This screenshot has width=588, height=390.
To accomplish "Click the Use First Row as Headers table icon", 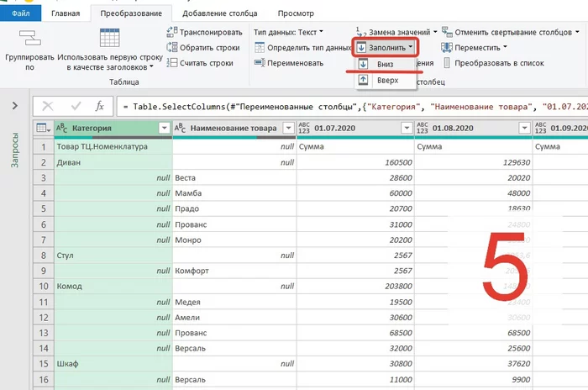I will pos(109,38).
